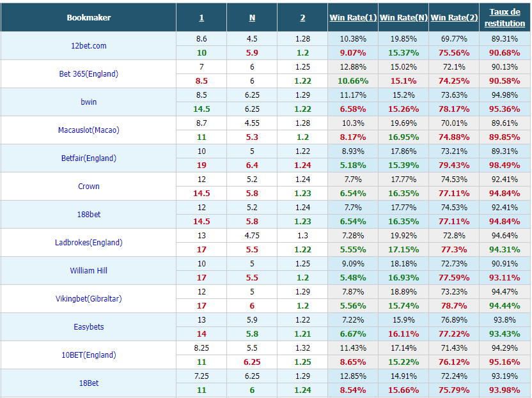Viewport: 532px width, 398px height.
Task: Sort by the N column header
Action: 252,18
